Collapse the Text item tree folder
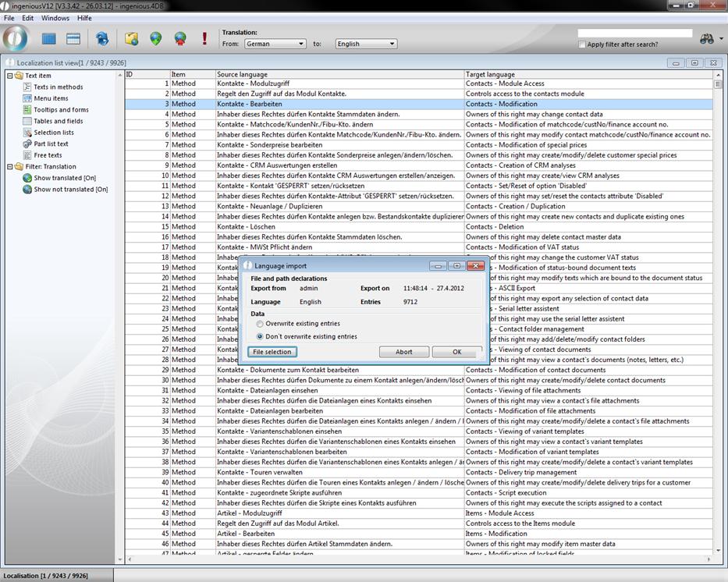Image resolution: width=728 pixels, height=582 pixels. pyautogui.click(x=9, y=76)
